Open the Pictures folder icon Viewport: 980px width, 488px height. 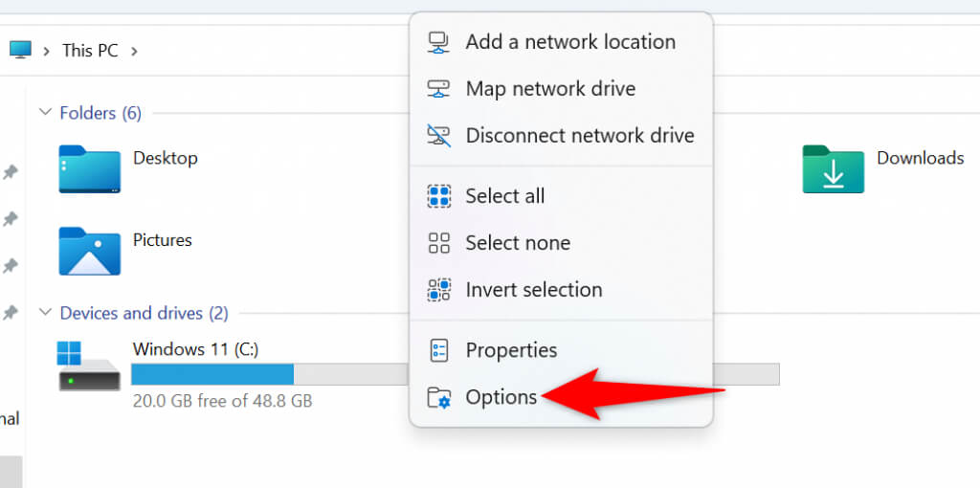click(89, 251)
